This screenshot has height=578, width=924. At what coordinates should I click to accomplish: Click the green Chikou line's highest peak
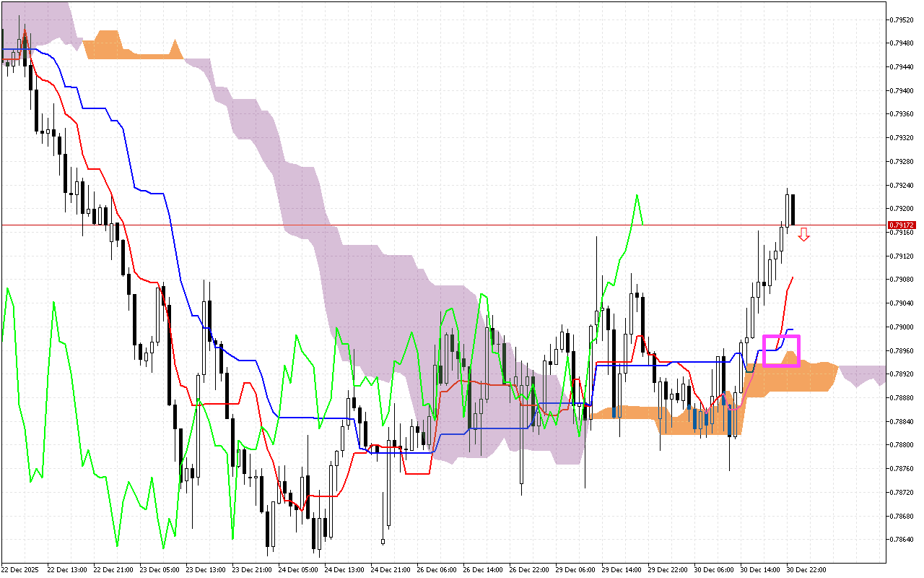[637, 196]
